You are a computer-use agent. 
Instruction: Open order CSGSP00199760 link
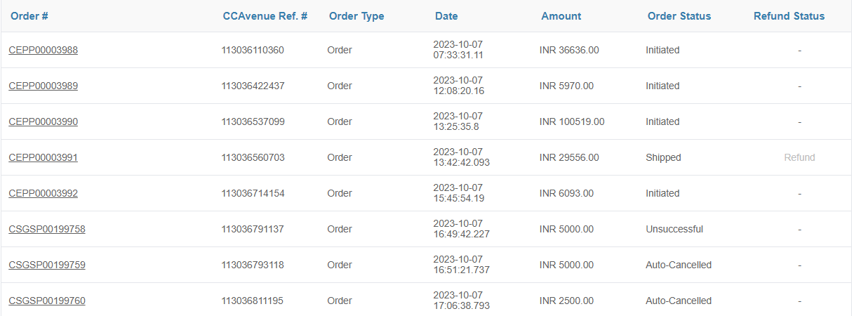[x=47, y=301]
